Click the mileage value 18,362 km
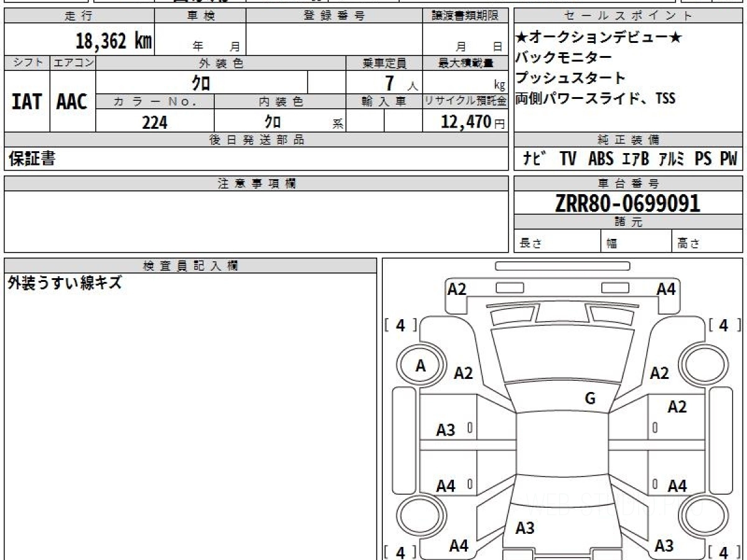This screenshot has width=747, height=560. tap(114, 41)
